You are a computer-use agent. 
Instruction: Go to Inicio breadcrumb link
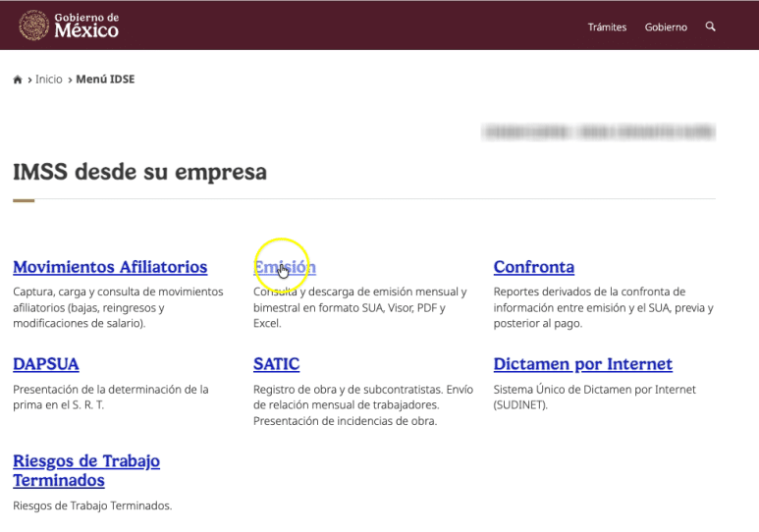pyautogui.click(x=49, y=80)
